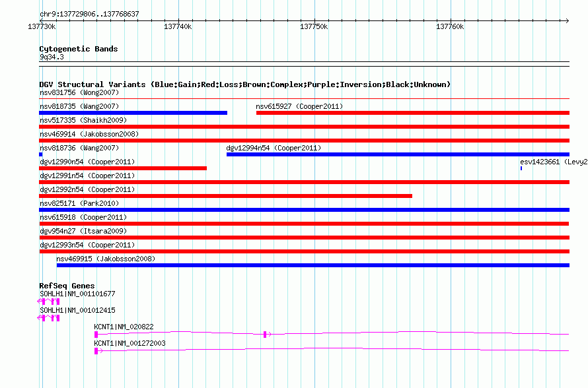Image resolution: width=588 pixels, height=388 pixels.
Task: Click the KCNT1 NM_020822 first exon block
Action: [x=96, y=335]
